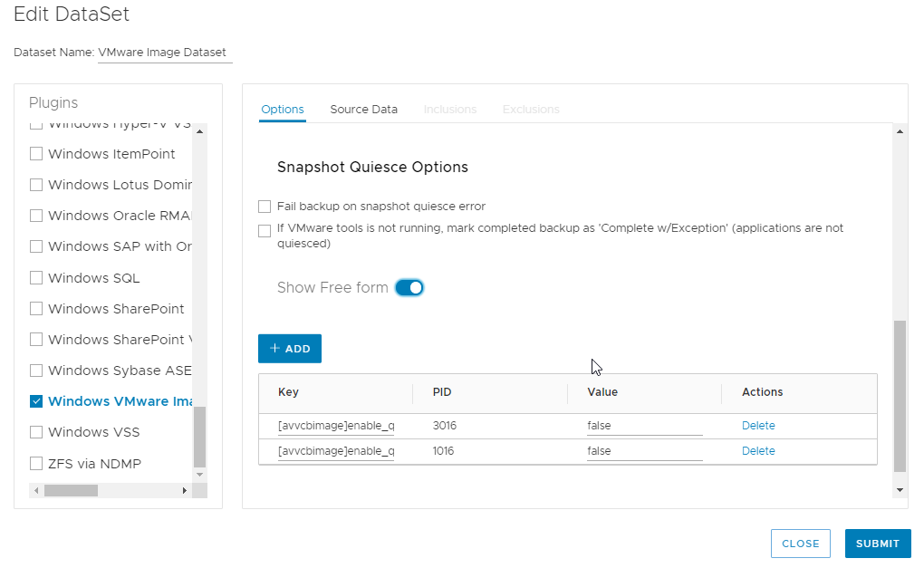The width and height of the screenshot is (924, 568).
Task: Enable the Windows SharePoint plugin
Action: pos(36,309)
